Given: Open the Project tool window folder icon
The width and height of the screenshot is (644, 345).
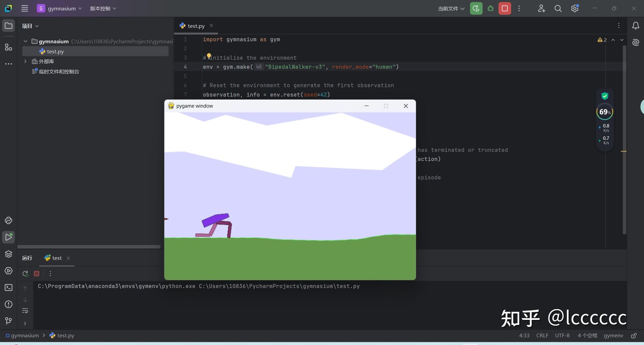Looking at the screenshot, I should pos(8,26).
